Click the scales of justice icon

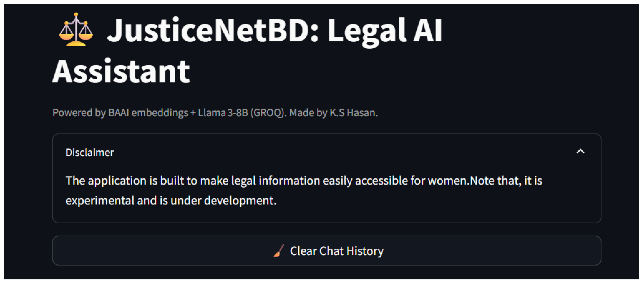tap(76, 30)
